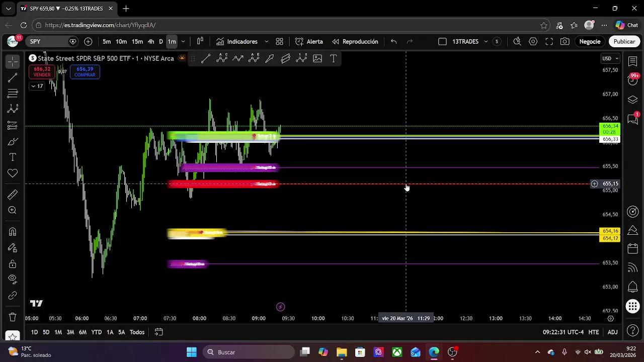Image resolution: width=644 pixels, height=362 pixels.
Task: Open the Windows Start button
Action: point(192,352)
